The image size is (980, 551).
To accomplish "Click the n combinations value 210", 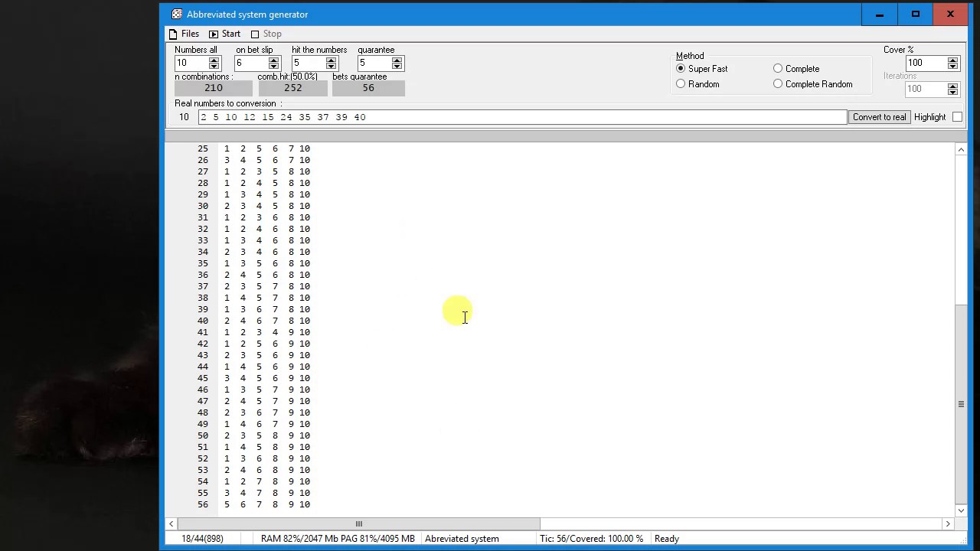I will [x=214, y=88].
